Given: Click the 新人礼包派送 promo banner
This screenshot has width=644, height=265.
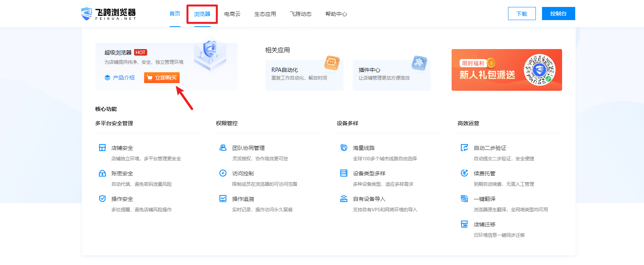Looking at the screenshot, I should coord(506,70).
